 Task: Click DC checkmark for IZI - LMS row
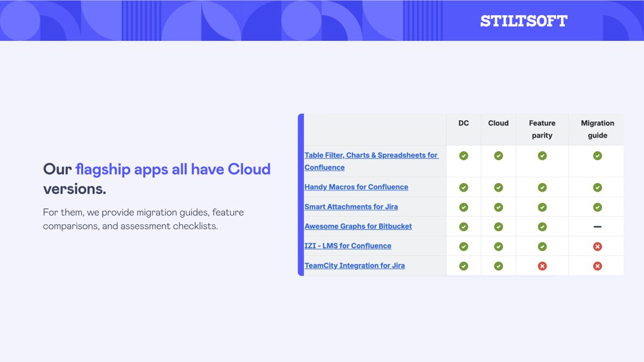(464, 246)
